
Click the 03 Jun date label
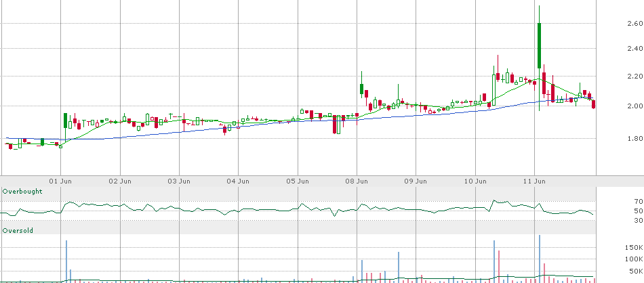point(179,181)
